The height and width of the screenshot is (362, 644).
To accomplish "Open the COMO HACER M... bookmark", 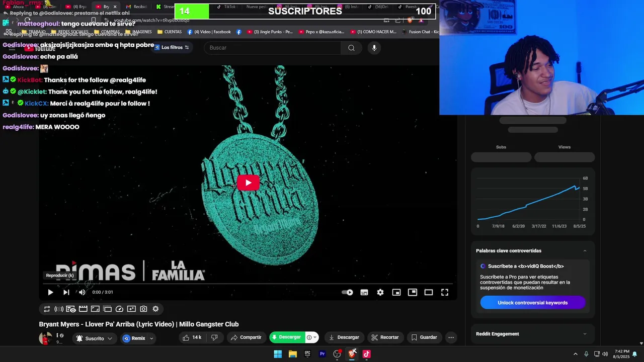I will (x=374, y=32).
